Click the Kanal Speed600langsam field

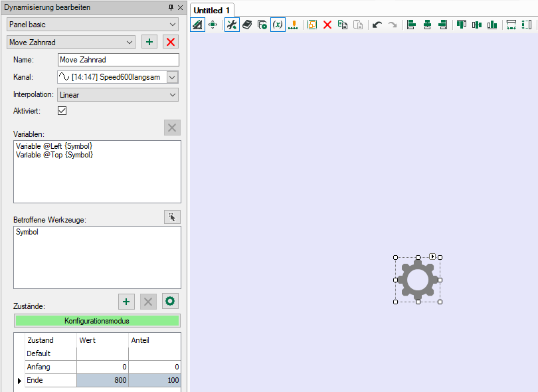click(112, 77)
